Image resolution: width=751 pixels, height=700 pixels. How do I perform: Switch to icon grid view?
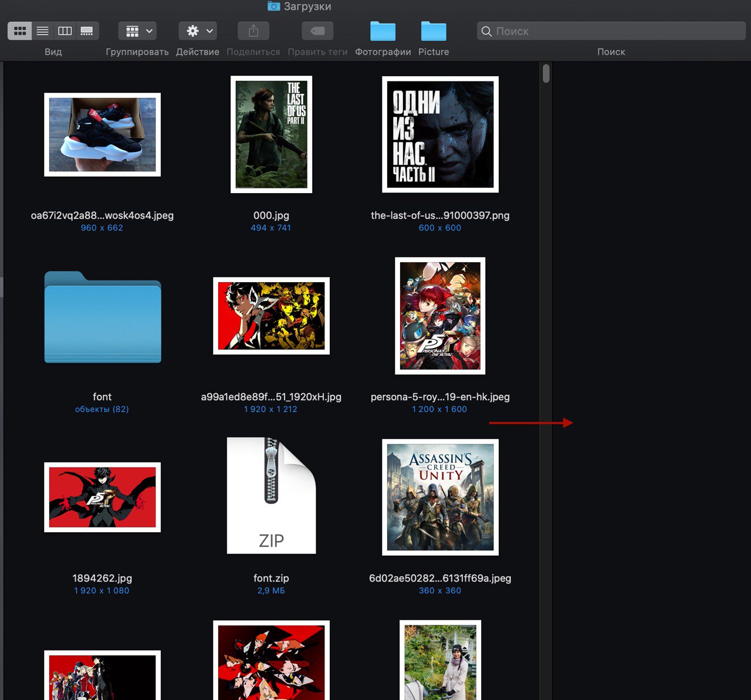(20, 31)
